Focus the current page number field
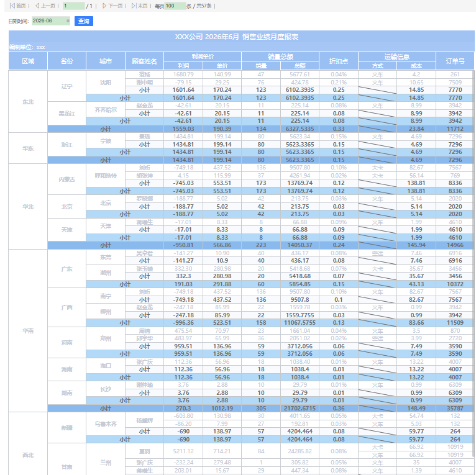Viewport: 476px width, 475px height. 74,6
